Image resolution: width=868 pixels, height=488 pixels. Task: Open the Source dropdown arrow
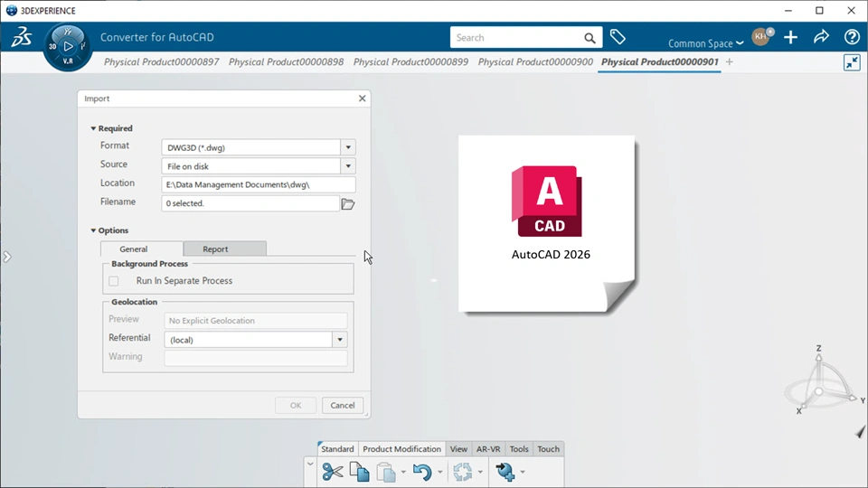coord(348,166)
